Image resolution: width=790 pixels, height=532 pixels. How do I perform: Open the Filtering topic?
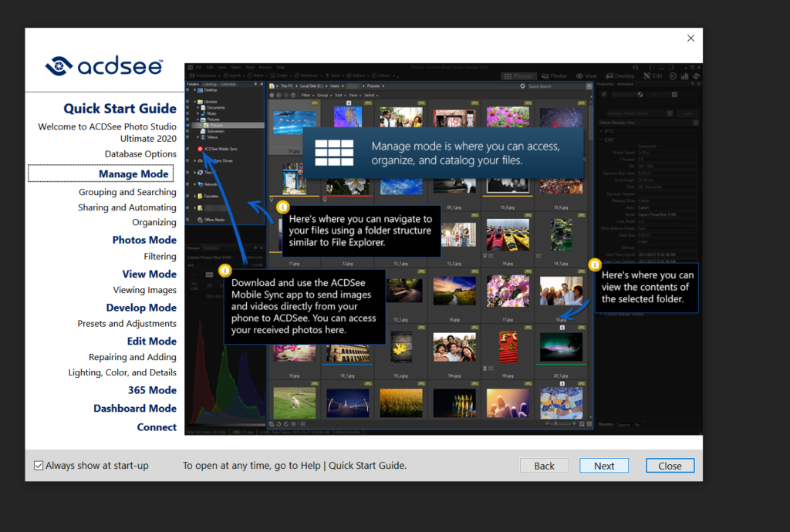160,257
